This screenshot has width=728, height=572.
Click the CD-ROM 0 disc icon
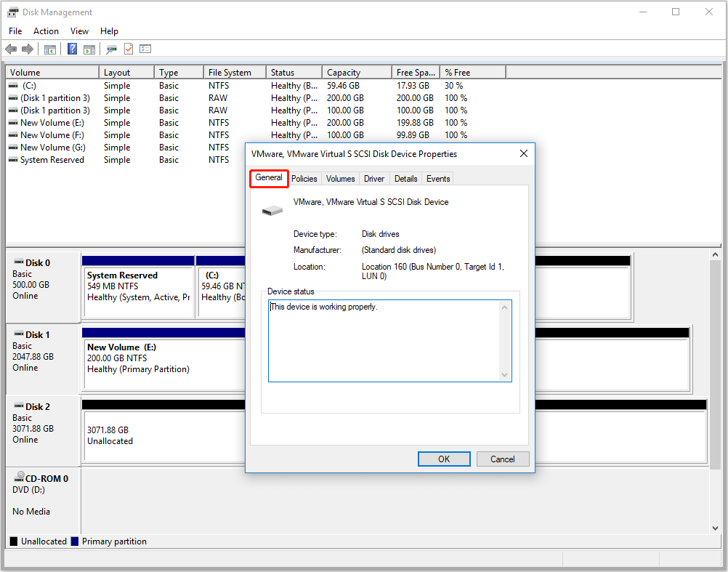(x=19, y=476)
